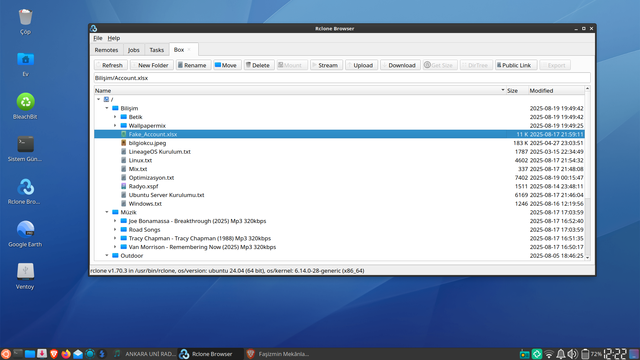Click the Download button
Viewport: 640px width, 360px height.
coord(400,65)
